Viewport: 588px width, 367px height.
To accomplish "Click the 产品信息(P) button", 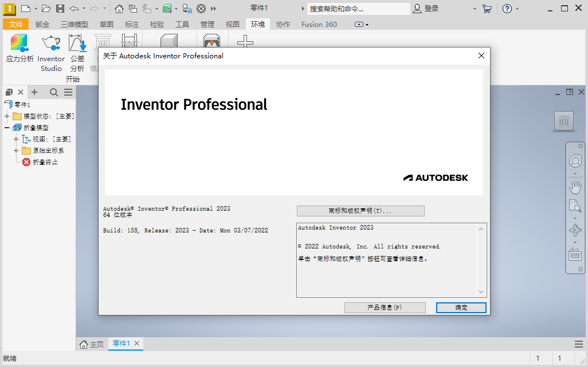I will (x=385, y=307).
